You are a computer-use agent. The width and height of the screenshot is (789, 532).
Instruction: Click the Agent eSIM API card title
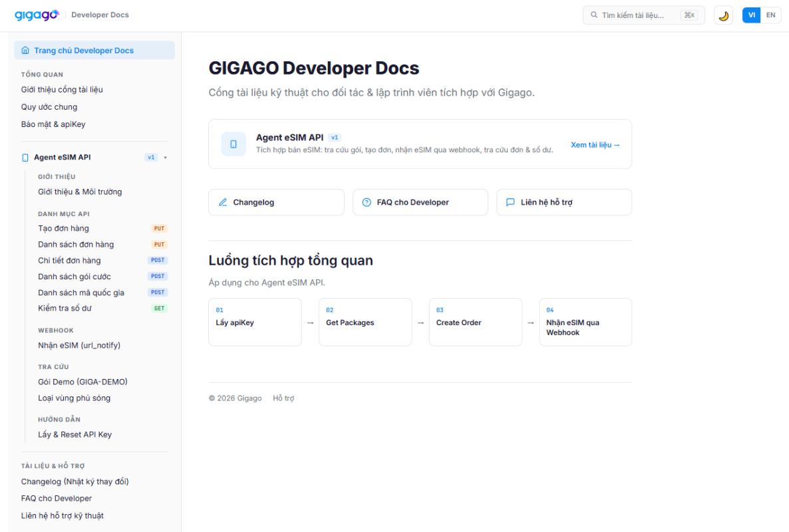tap(289, 137)
